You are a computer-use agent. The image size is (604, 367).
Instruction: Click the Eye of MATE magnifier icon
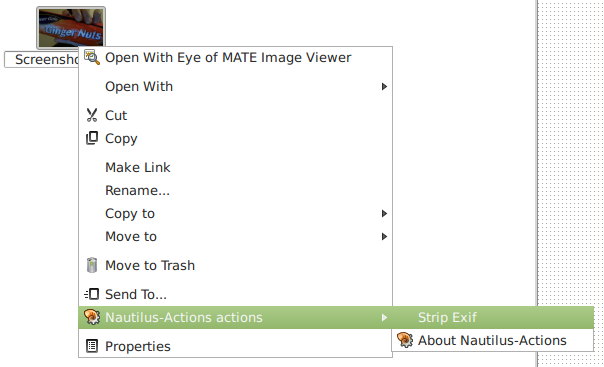92,57
